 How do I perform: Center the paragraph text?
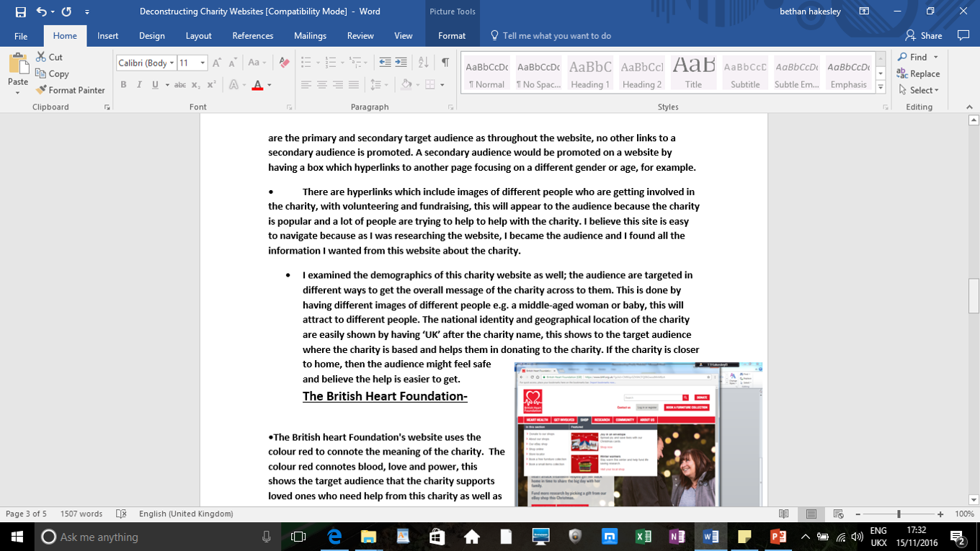(x=322, y=85)
